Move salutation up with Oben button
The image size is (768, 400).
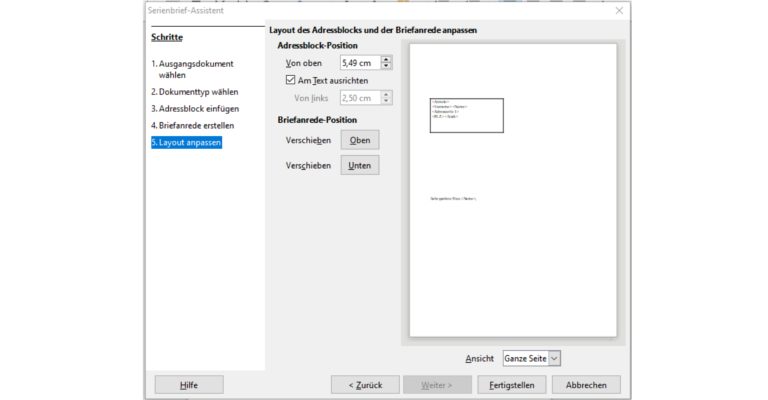tap(360, 140)
